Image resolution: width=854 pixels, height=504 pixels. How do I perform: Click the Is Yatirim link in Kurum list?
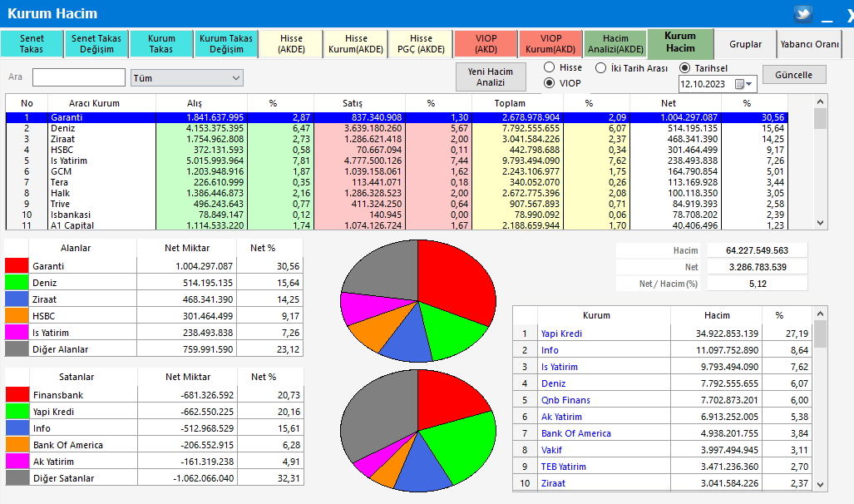[x=560, y=367]
